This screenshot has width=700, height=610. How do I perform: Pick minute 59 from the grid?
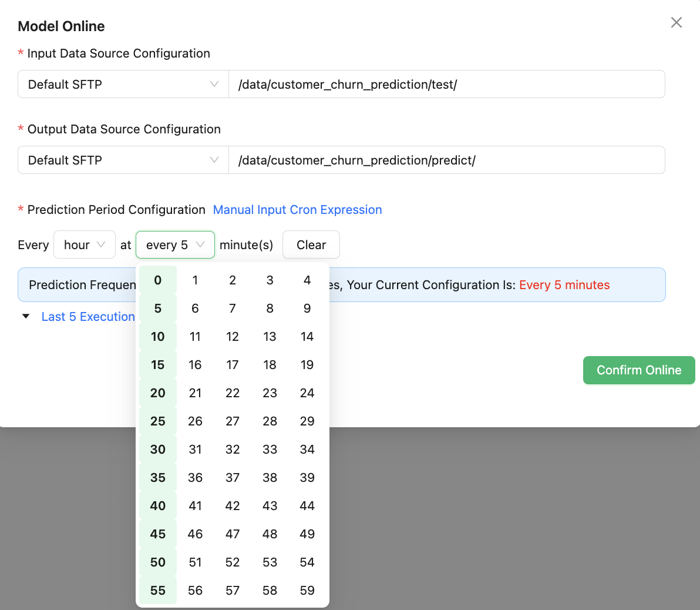307,591
